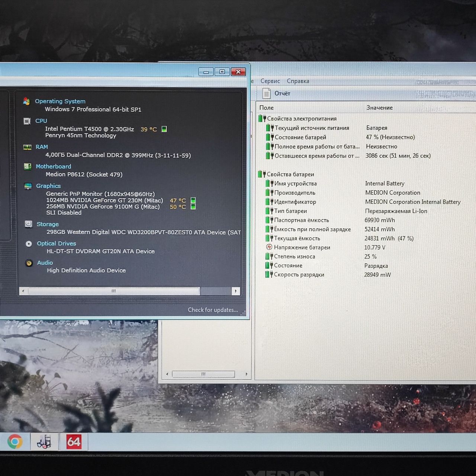The height and width of the screenshot is (476, 476).
Task: Open the Справка menu
Action: (x=298, y=81)
